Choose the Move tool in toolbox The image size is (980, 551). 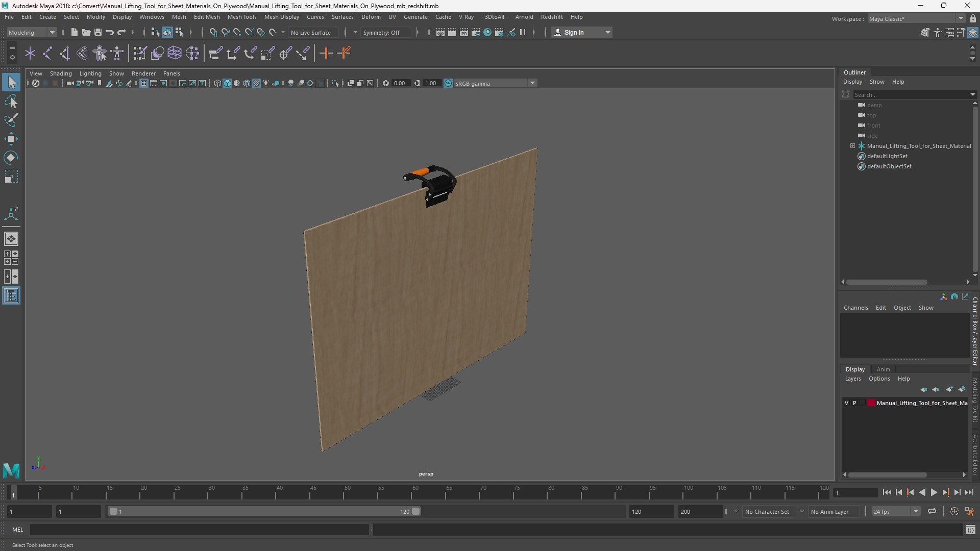pyautogui.click(x=11, y=139)
